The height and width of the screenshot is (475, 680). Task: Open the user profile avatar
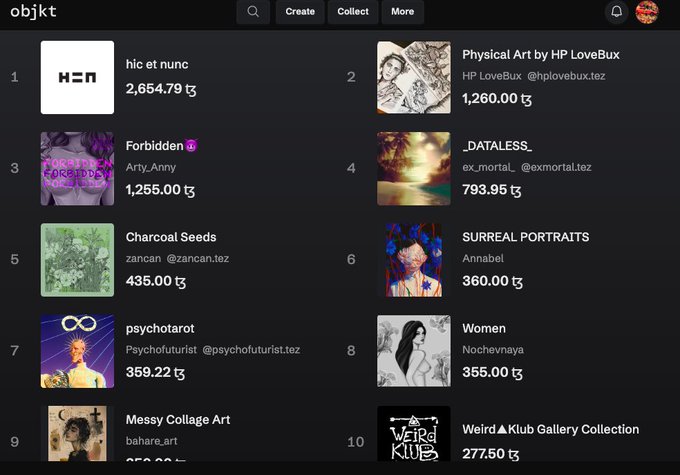point(647,12)
